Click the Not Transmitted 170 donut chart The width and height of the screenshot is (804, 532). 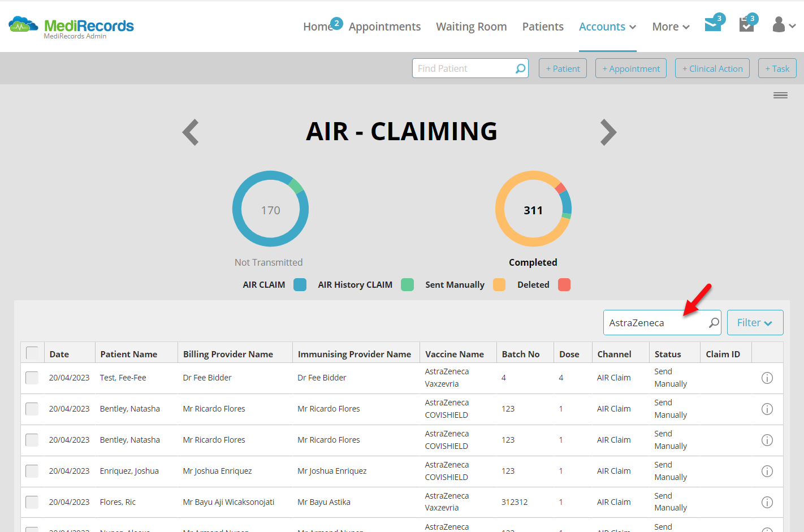[270, 209]
